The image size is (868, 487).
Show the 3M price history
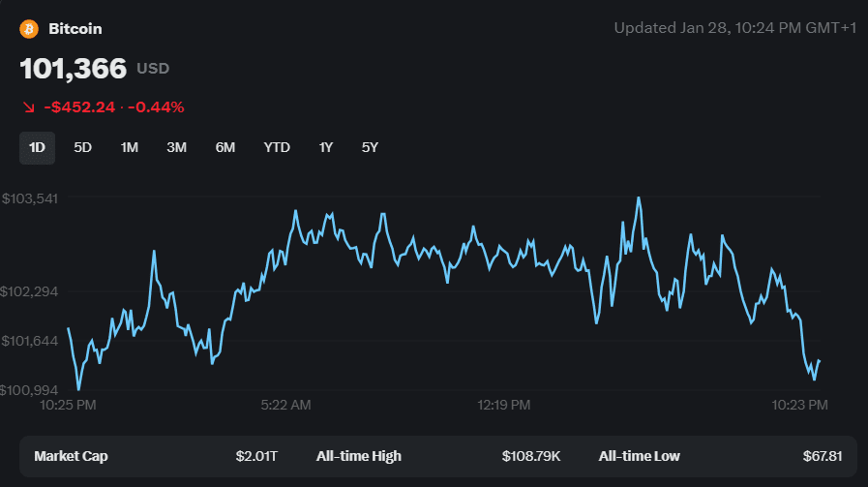point(176,148)
